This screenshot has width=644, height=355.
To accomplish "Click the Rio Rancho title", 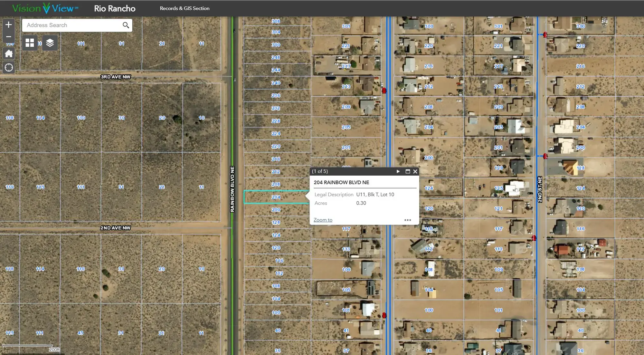I will pyautogui.click(x=115, y=8).
